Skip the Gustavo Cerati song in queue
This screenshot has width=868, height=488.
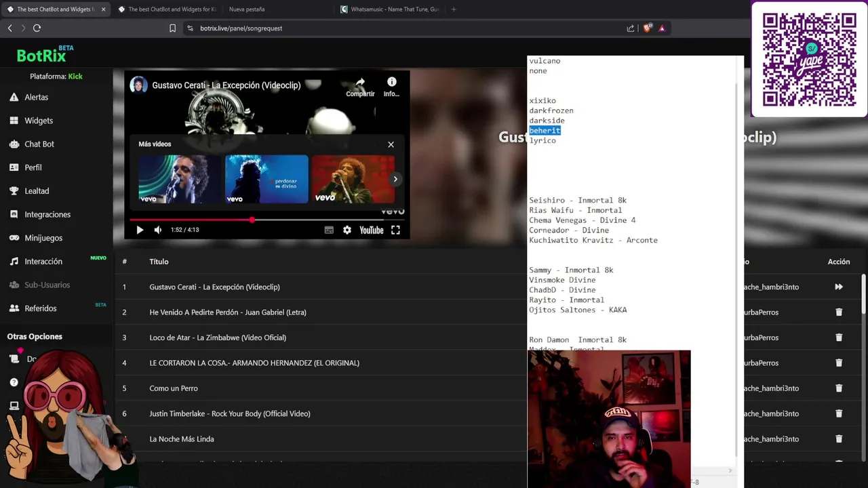pos(839,287)
